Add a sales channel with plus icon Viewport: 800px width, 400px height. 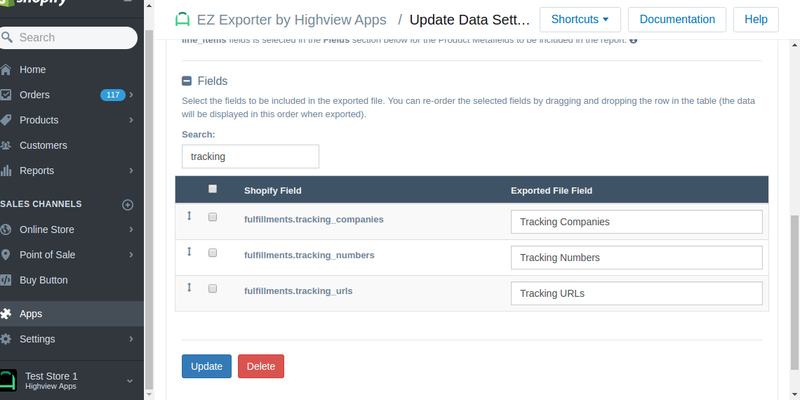(128, 205)
